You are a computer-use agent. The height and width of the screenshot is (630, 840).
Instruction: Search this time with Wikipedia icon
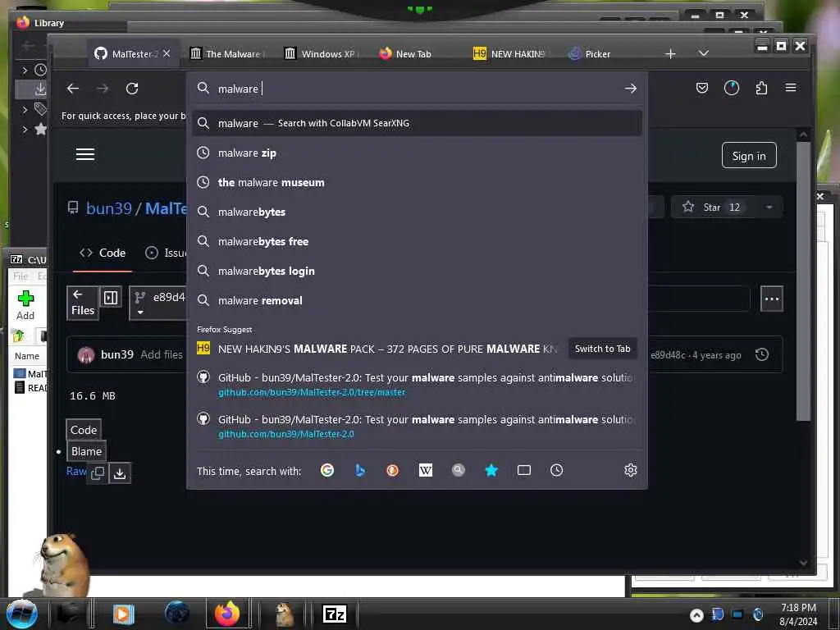[x=426, y=470]
